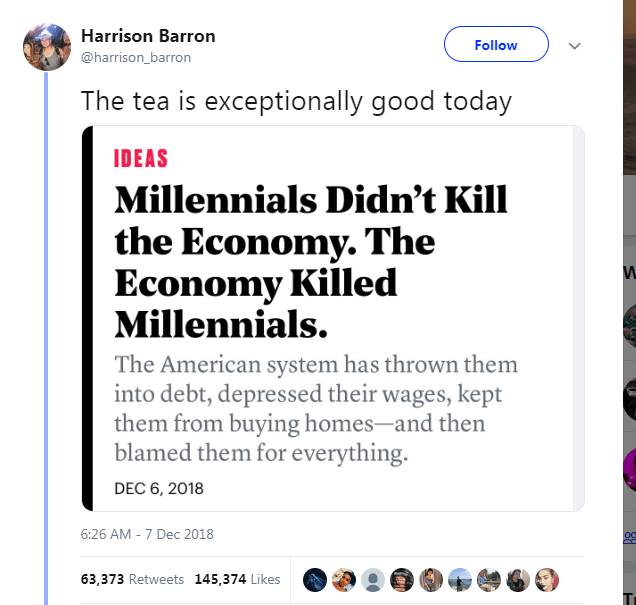Click the tweet text "The tea is exceptionally good today"
This screenshot has width=636, height=605.
coord(296,100)
